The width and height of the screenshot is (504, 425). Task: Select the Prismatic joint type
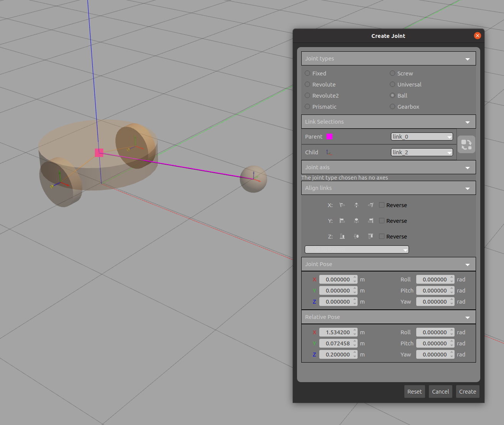click(x=308, y=107)
